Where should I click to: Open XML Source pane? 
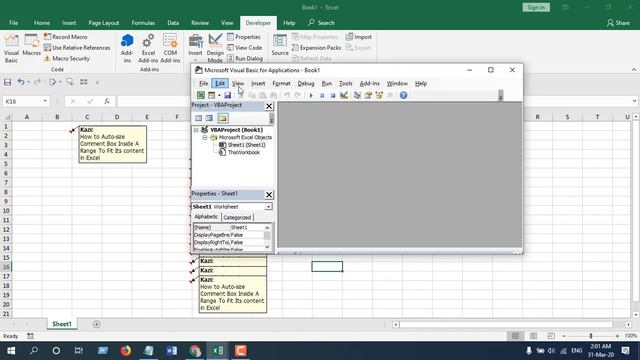[x=280, y=45]
